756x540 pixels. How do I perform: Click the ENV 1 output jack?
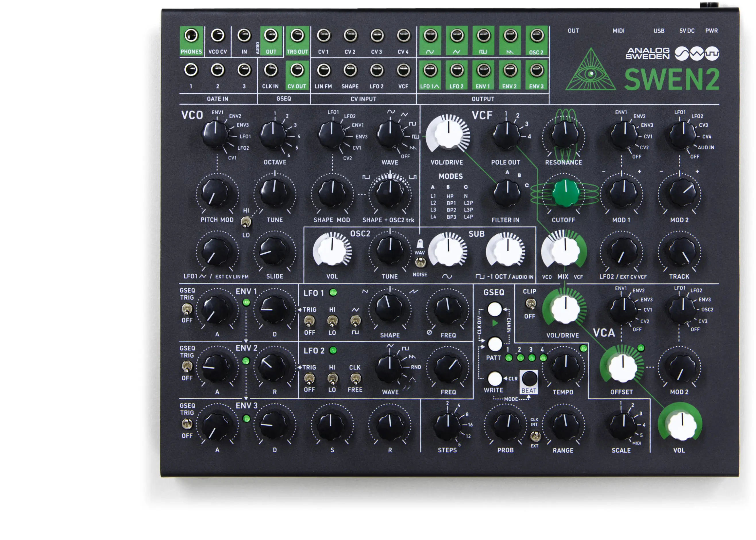tap(483, 70)
